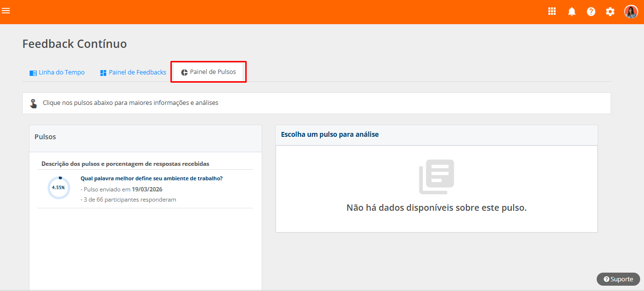Screen dimensions: 644x291
Task: Click the pointing hand hint icon
Action: (x=33, y=103)
